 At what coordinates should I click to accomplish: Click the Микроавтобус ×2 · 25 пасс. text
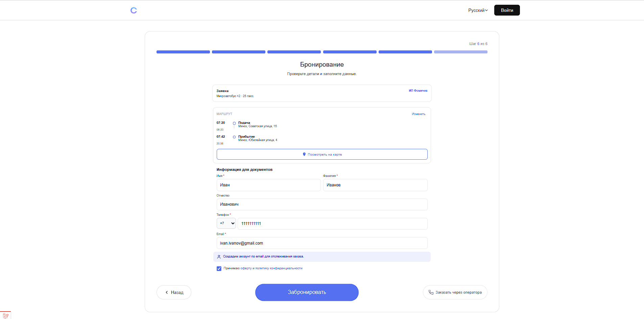pos(235,96)
